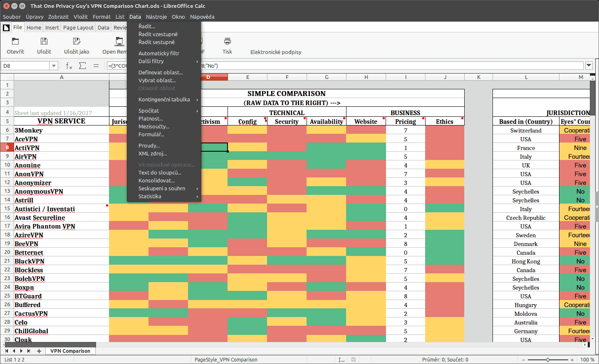This screenshot has height=364, width=599.
Task: Add a new sheet with the plus icon
Action: coord(39,351)
